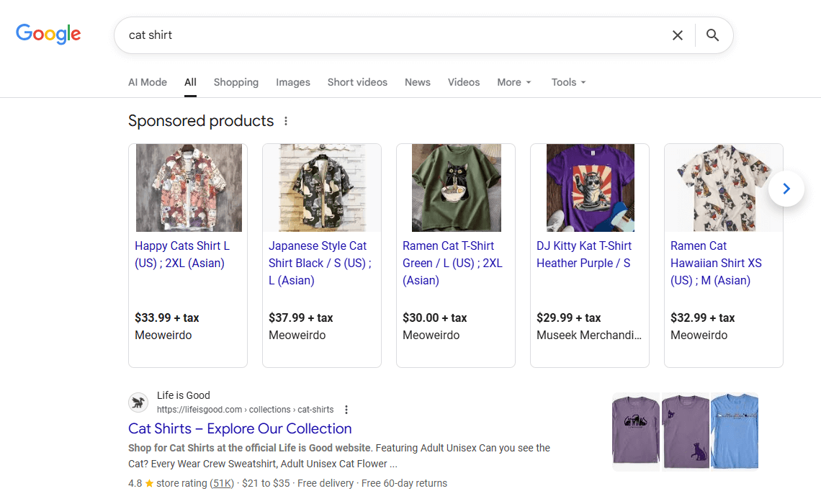Open the Tools dropdown
The height and width of the screenshot is (504, 821).
pos(568,82)
